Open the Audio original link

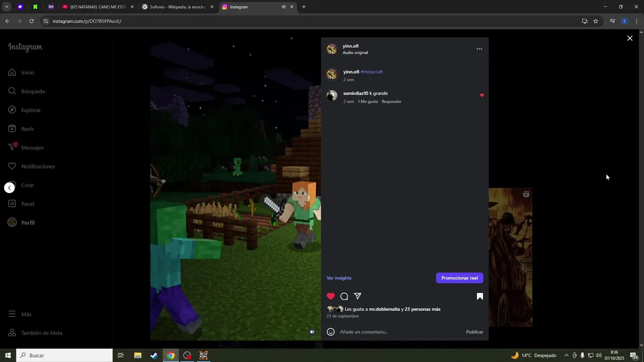point(355,53)
